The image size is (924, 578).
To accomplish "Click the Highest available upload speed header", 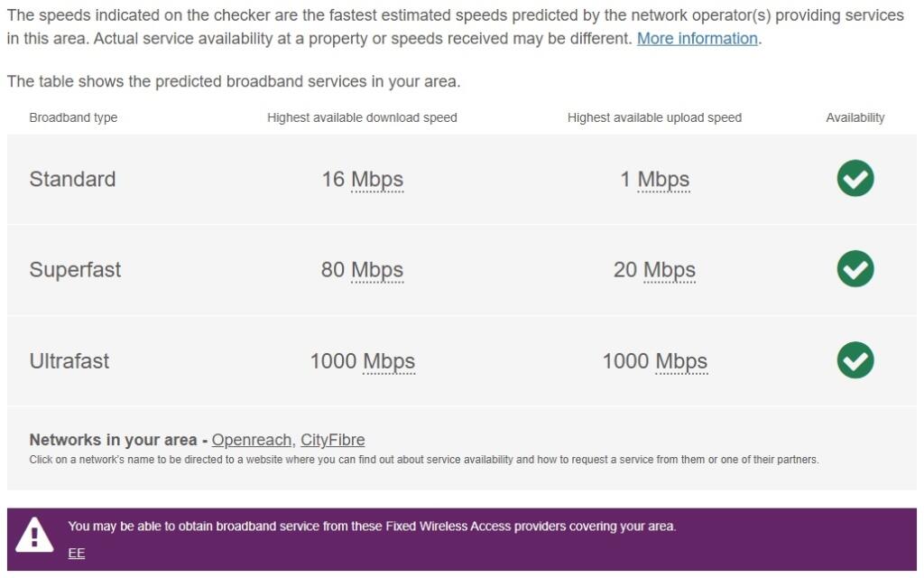I will 654,117.
